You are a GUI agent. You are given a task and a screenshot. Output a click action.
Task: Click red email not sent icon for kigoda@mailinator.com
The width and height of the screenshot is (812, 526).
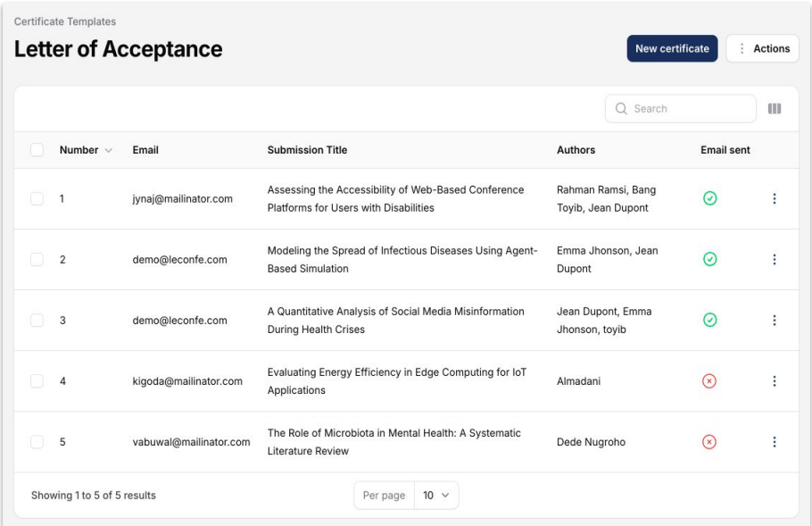709,381
